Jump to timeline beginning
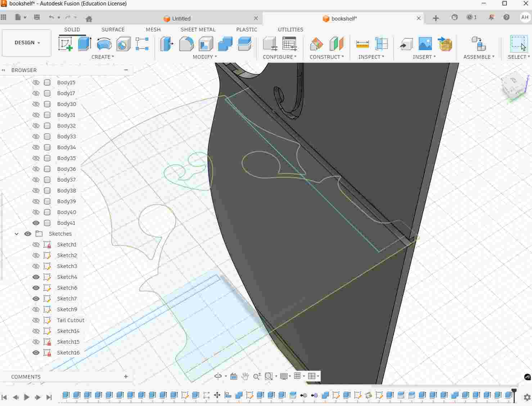The height and width of the screenshot is (406, 532). (x=4, y=397)
